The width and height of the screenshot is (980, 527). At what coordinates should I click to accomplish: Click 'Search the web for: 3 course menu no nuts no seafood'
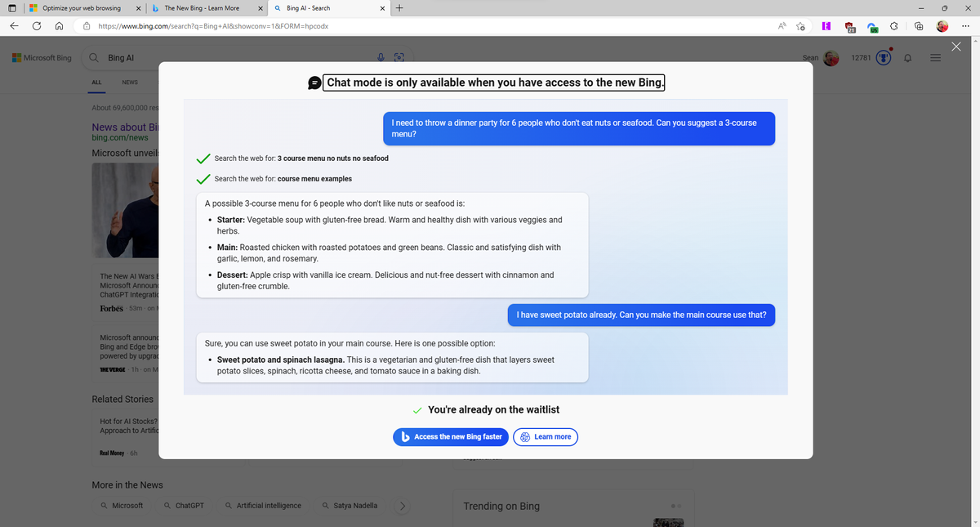pos(301,158)
